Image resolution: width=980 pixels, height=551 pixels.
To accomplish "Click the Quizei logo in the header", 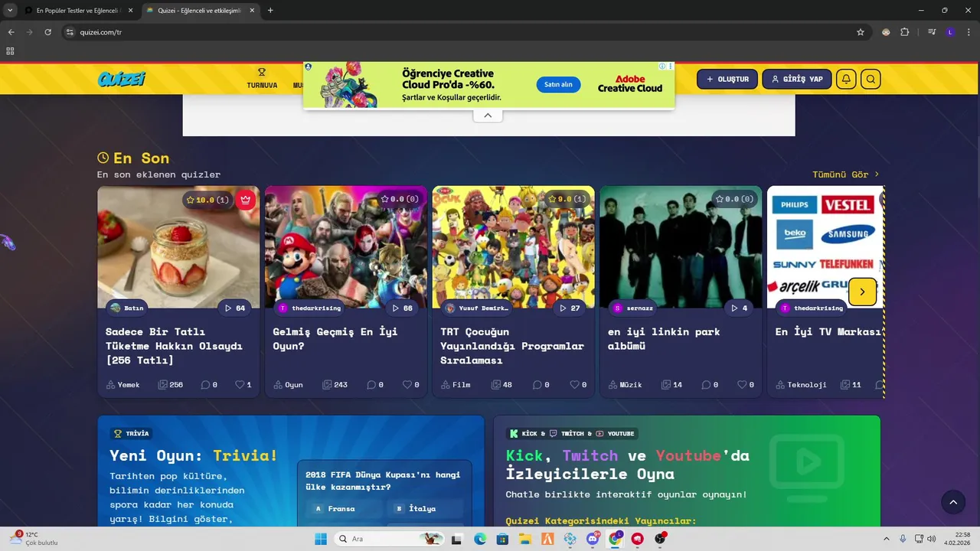I will point(122,79).
